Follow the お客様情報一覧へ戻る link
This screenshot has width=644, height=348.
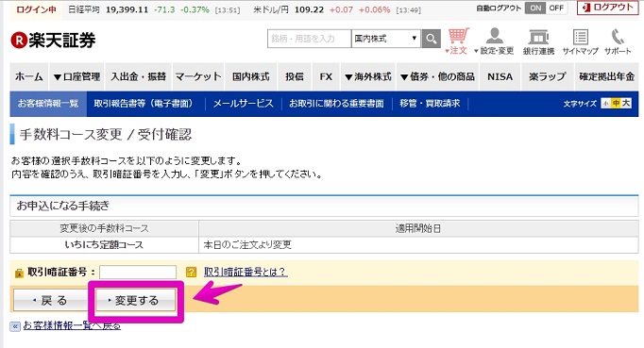point(72,326)
